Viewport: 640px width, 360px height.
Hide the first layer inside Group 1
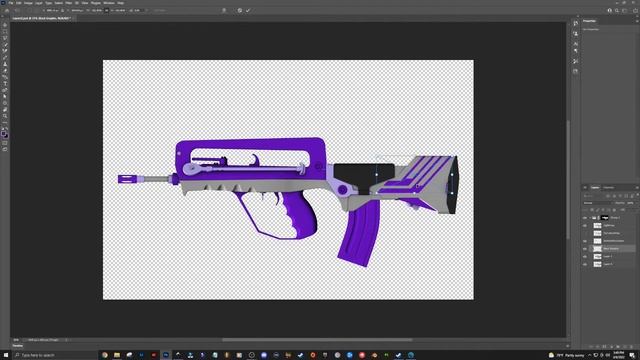pyautogui.click(x=584, y=225)
